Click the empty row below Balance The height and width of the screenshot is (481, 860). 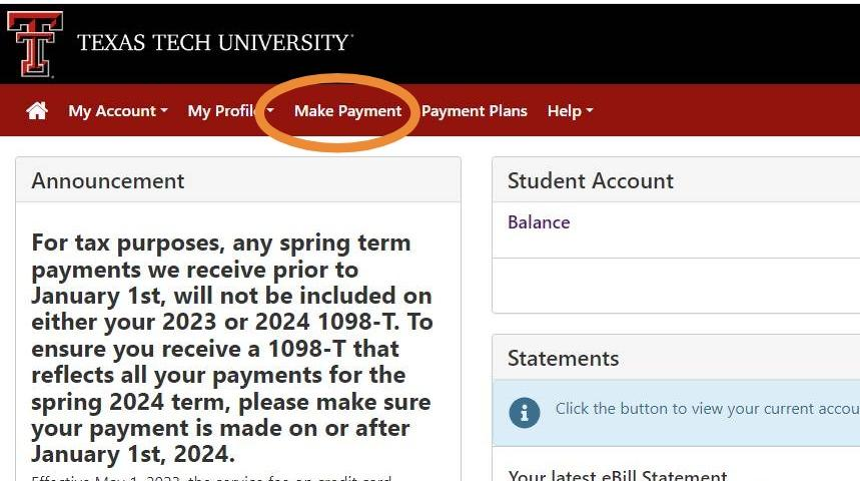tap(676, 285)
